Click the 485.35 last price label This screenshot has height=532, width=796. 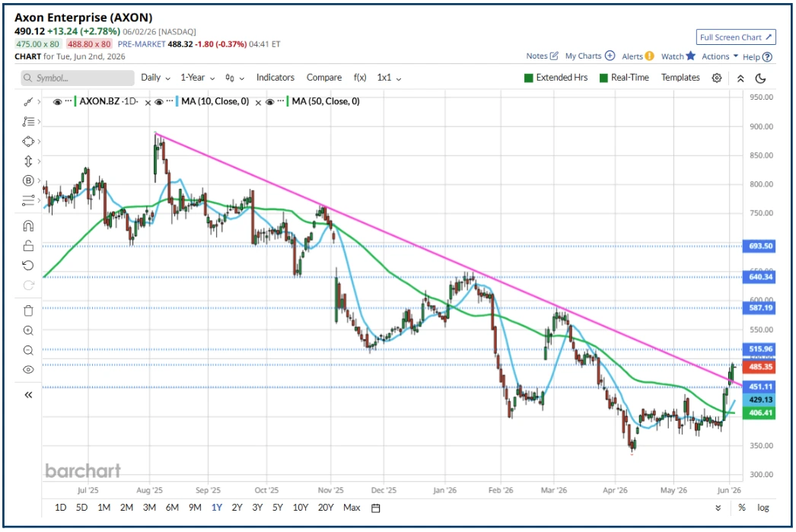pyautogui.click(x=759, y=367)
